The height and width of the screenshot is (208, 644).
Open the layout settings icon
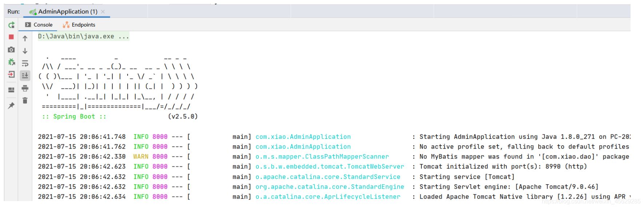point(11,90)
